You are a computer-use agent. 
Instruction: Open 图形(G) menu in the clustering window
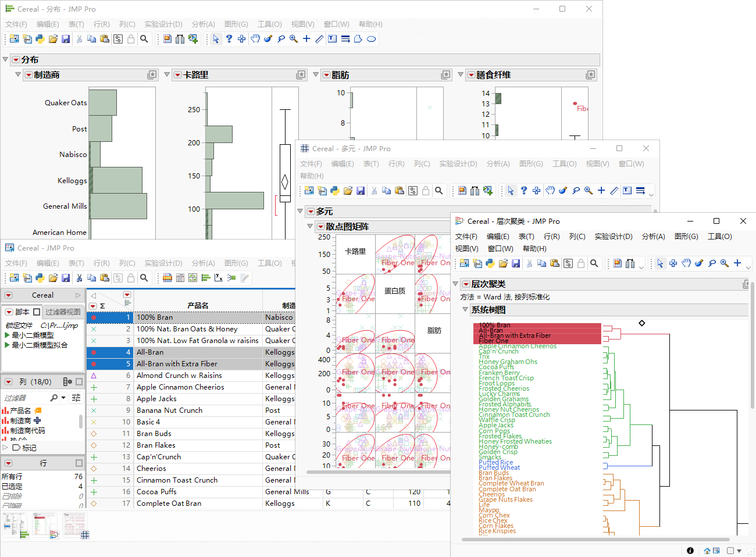coord(686,237)
